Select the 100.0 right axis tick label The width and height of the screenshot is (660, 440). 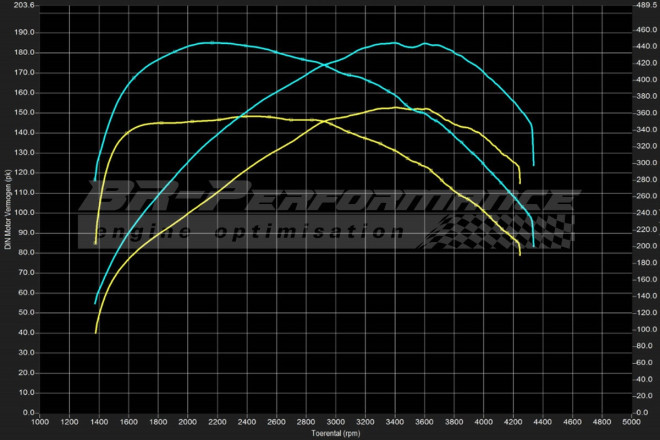(x=646, y=329)
